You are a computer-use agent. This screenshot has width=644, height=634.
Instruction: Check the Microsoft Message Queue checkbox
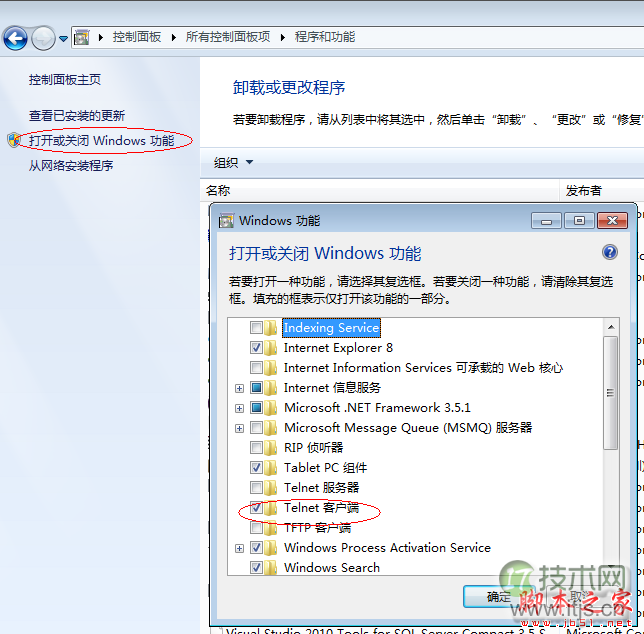point(256,427)
